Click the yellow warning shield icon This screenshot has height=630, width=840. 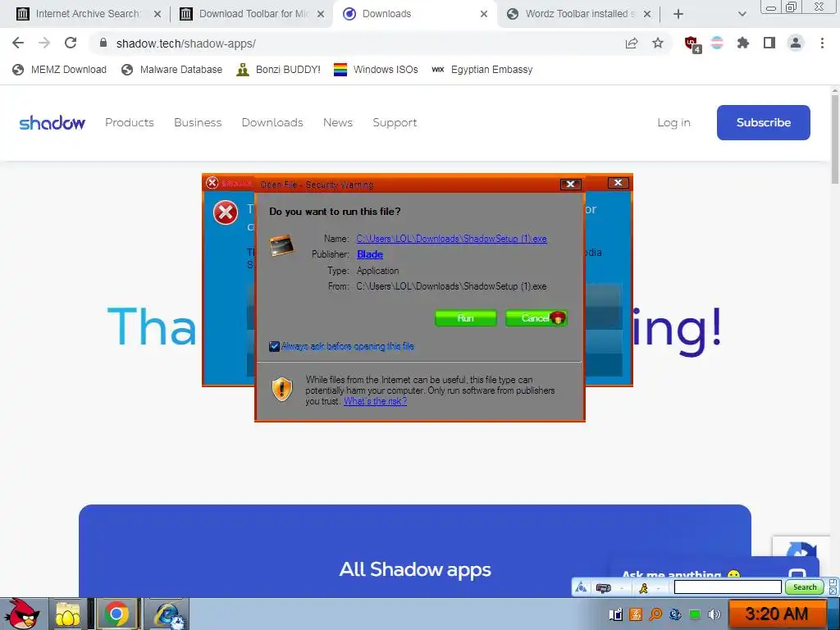pos(282,390)
